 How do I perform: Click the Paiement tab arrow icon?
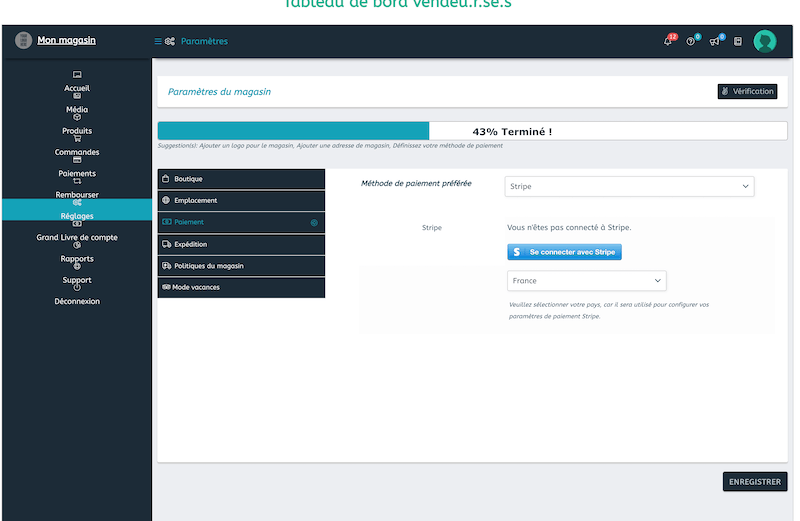pyautogui.click(x=314, y=222)
